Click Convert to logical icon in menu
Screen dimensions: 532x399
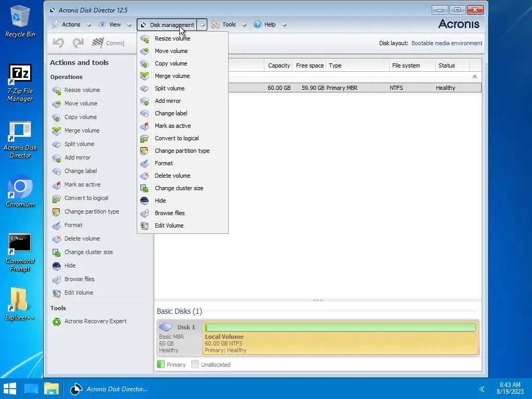pyautogui.click(x=144, y=138)
